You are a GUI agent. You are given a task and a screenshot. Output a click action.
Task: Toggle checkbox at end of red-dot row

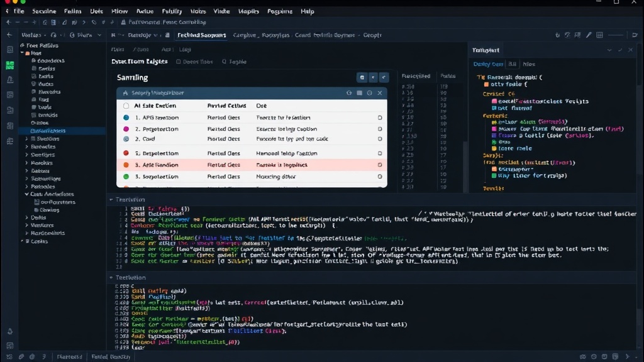tap(379, 153)
